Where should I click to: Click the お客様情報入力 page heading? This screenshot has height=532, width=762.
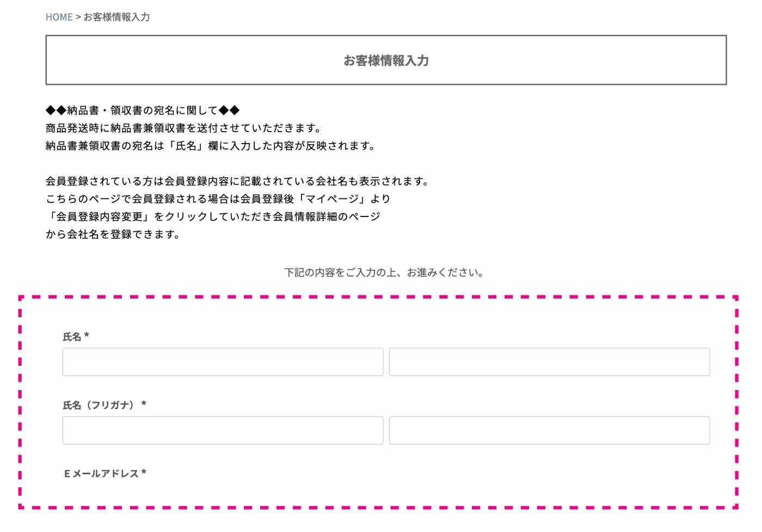coord(386,61)
